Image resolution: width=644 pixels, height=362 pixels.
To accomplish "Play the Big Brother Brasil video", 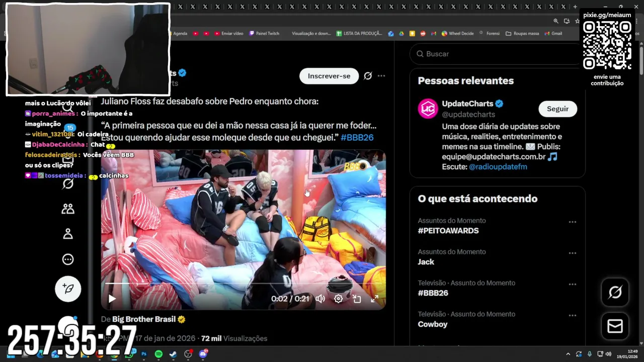I will pos(112,299).
